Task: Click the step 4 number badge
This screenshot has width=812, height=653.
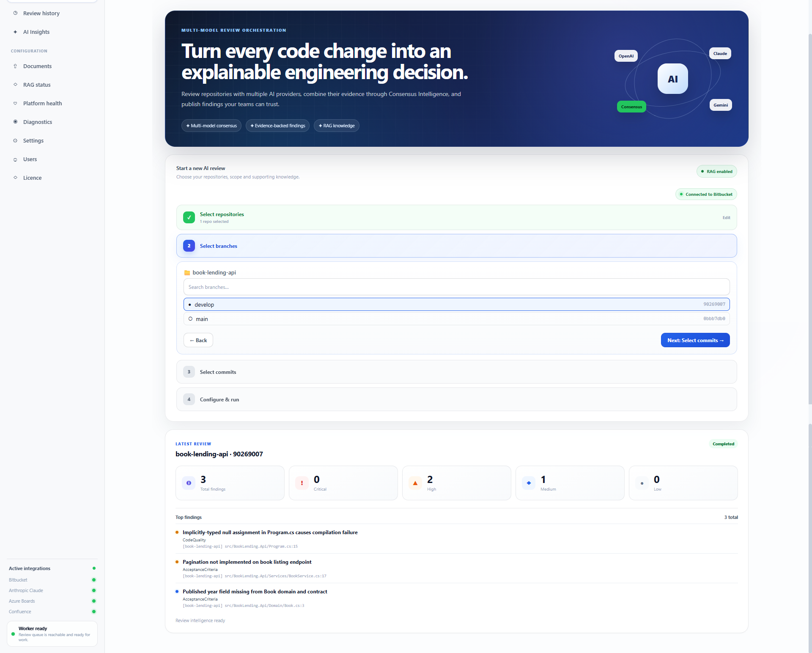Action: pos(189,399)
